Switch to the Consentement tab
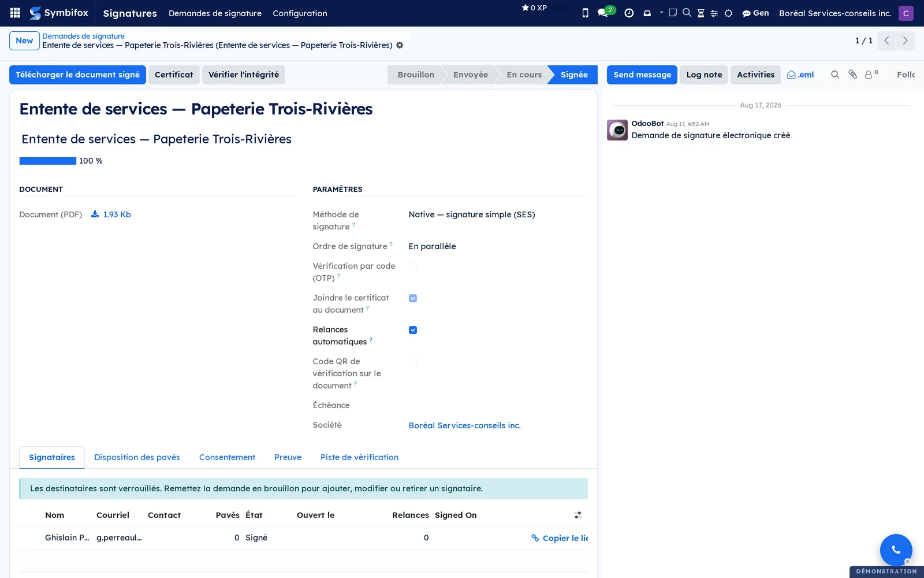The width and height of the screenshot is (924, 578). click(x=227, y=457)
